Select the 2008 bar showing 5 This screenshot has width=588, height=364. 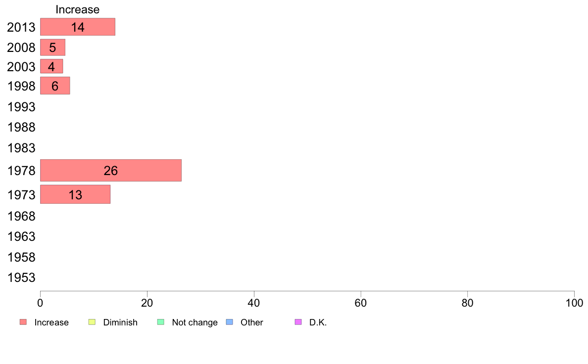(x=52, y=47)
